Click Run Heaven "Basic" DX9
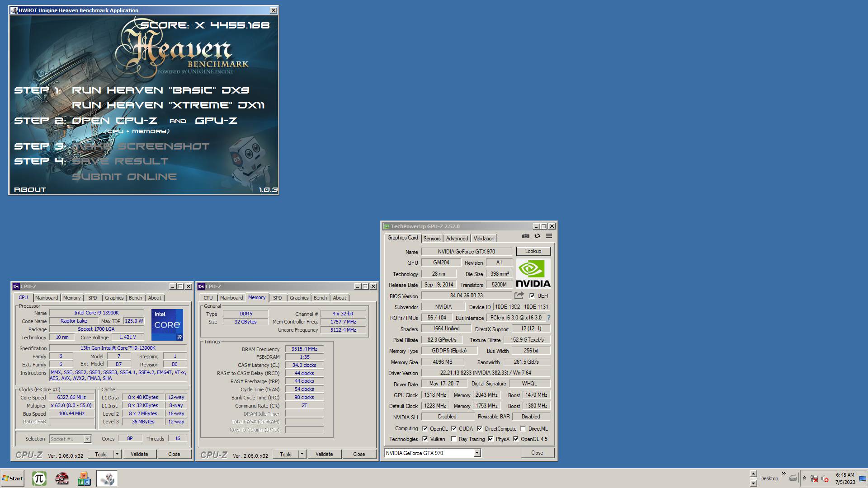The width and height of the screenshot is (868, 488). (x=160, y=90)
